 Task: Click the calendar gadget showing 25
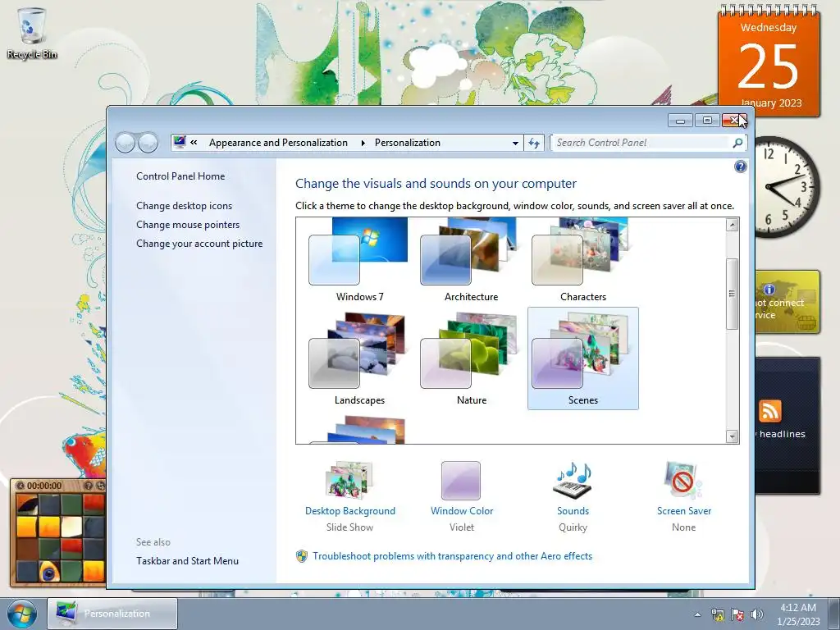(769, 62)
